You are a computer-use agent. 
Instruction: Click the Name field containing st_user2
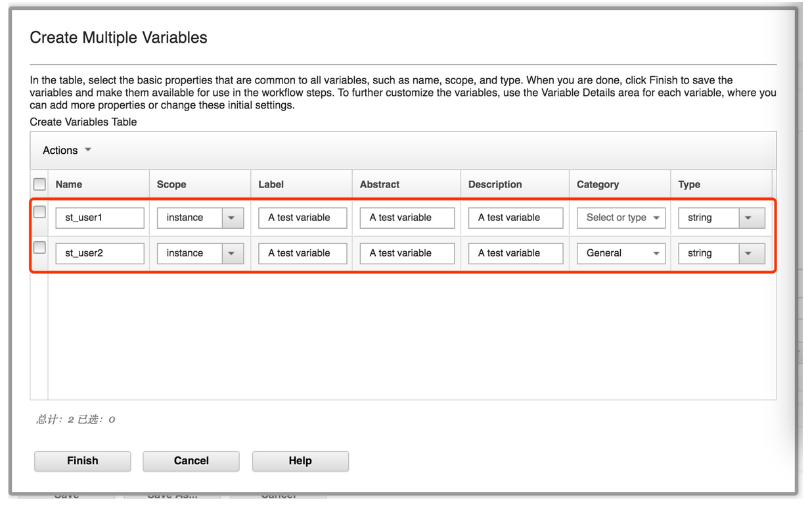(x=100, y=253)
